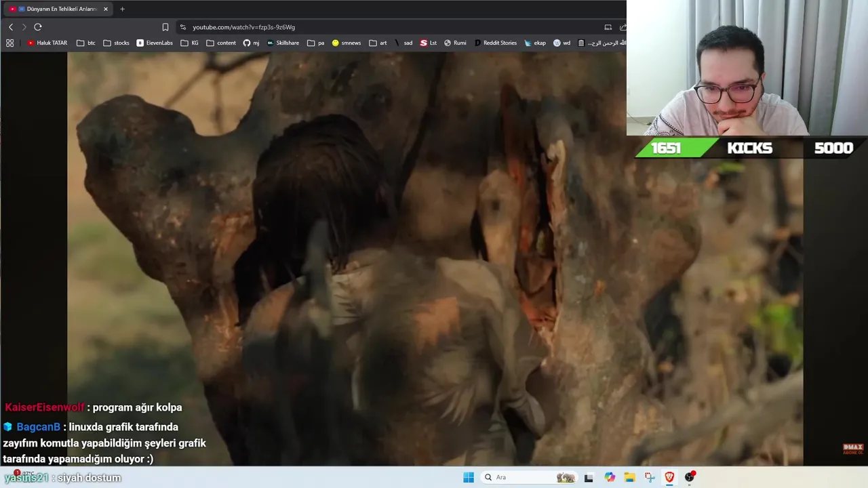The height and width of the screenshot is (488, 868).
Task: Open the apps grid icon in bookmarks bar
Action: [9, 43]
